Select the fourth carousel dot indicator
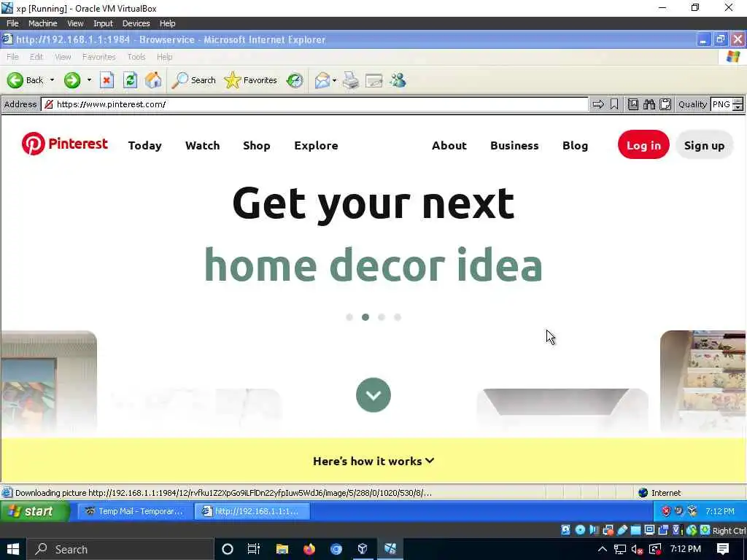Screen dimensions: 747x560 pos(398,317)
